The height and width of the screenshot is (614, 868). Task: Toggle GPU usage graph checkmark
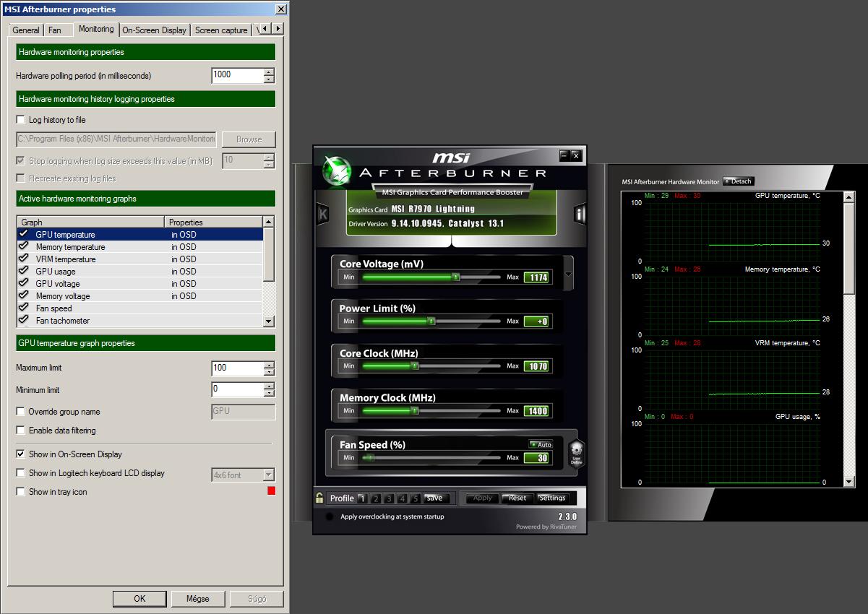coord(23,271)
